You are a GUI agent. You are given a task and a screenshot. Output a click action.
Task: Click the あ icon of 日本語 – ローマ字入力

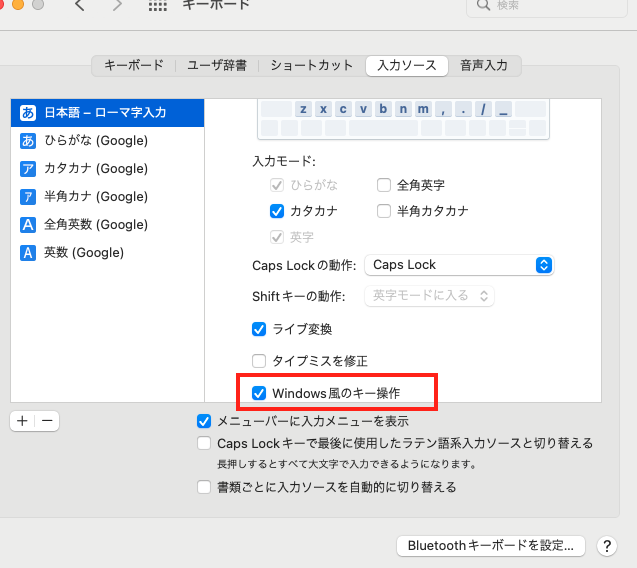tap(28, 113)
